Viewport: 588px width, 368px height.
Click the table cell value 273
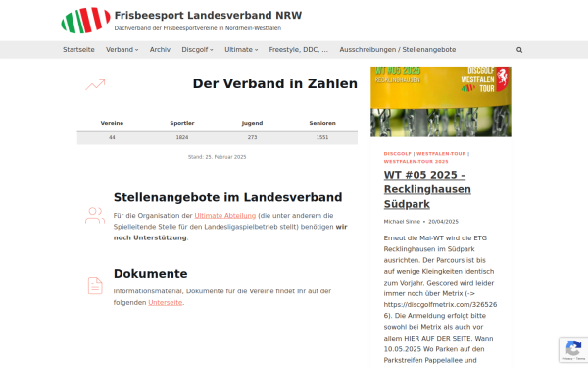(253, 137)
